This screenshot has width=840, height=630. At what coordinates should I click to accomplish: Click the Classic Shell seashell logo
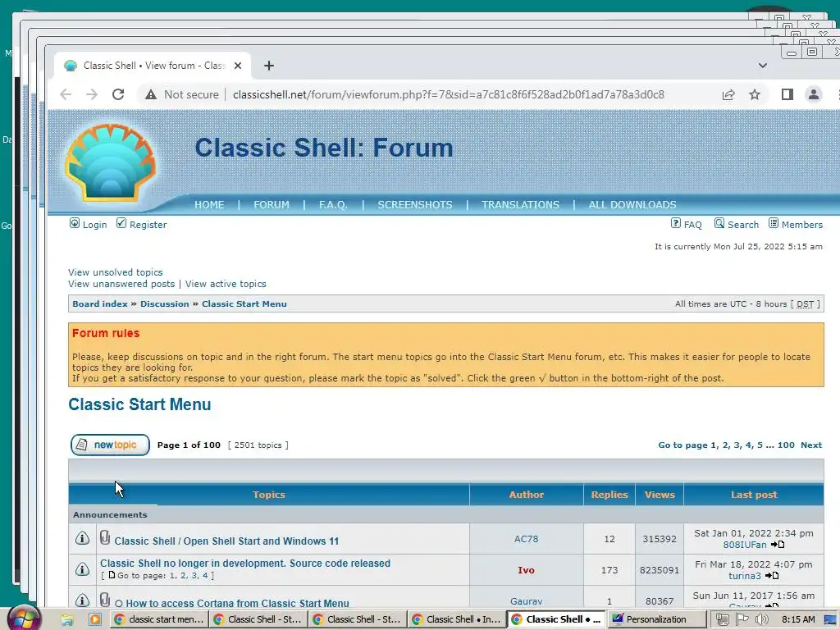pyautogui.click(x=111, y=162)
